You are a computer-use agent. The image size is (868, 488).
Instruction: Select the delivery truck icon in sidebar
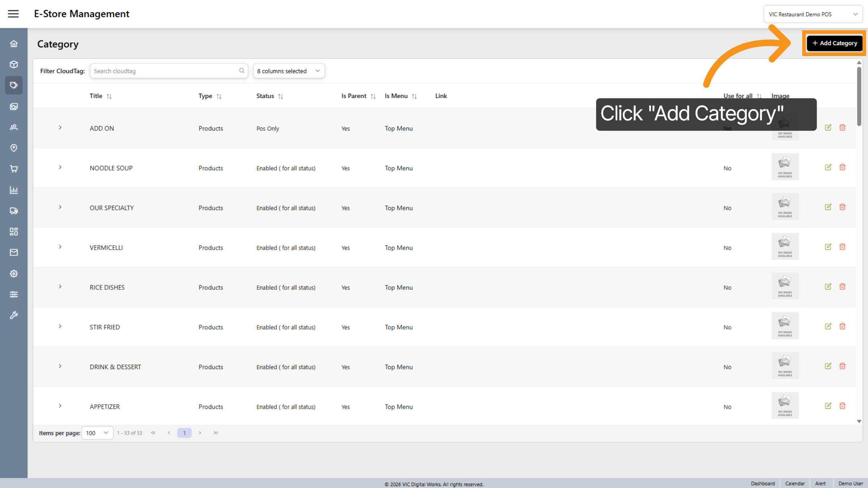click(14, 211)
